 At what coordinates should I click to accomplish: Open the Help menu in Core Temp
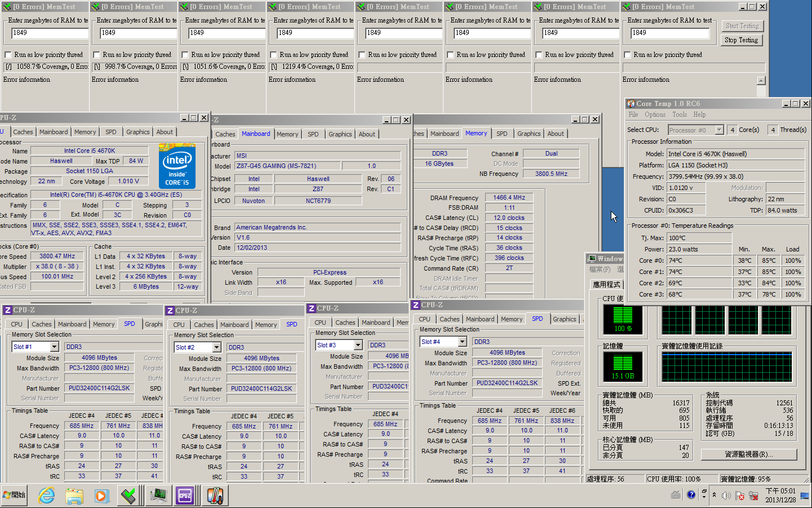[x=699, y=114]
